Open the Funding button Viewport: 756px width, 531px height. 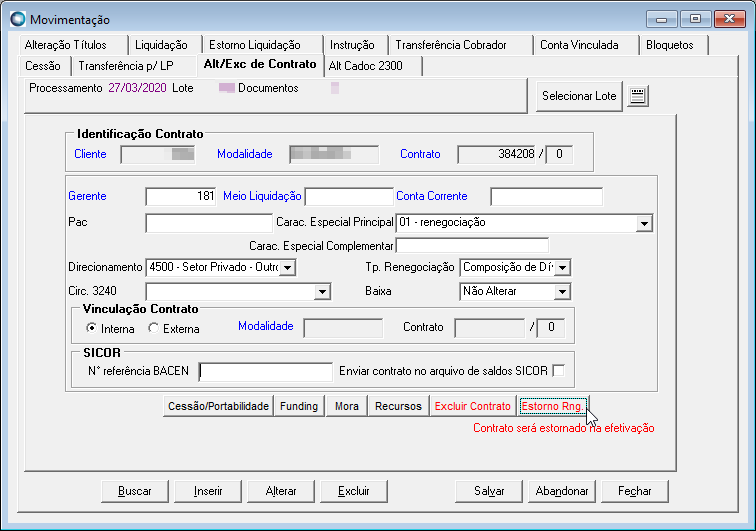[x=299, y=406]
